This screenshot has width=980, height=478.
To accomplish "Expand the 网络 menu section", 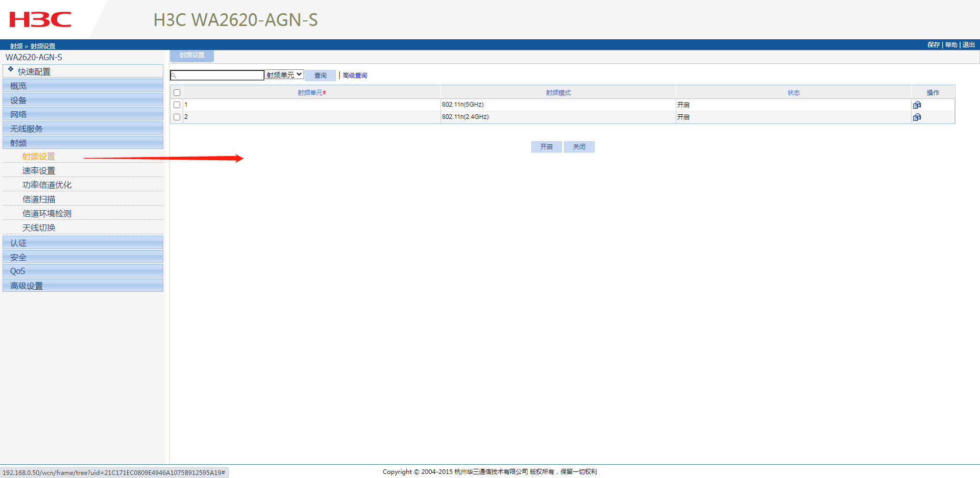I will click(83, 114).
